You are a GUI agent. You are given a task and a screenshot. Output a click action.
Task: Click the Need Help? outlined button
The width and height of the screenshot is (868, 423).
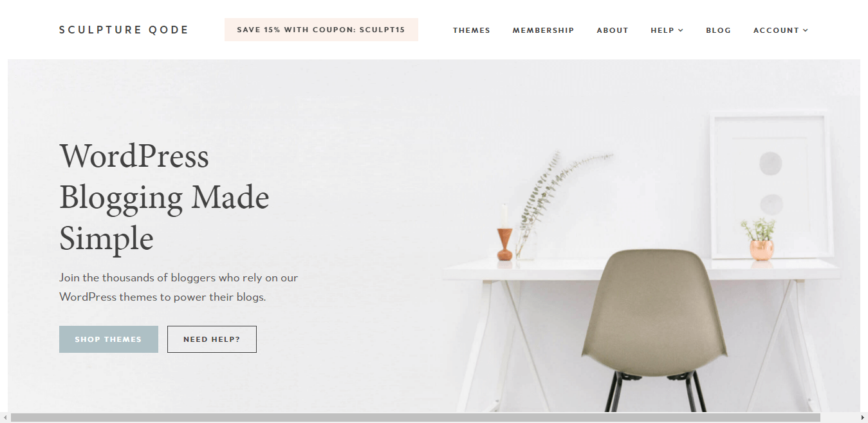212,339
